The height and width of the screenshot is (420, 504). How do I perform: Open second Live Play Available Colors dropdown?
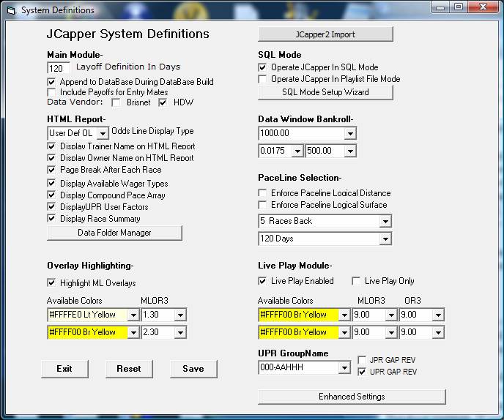344,332
